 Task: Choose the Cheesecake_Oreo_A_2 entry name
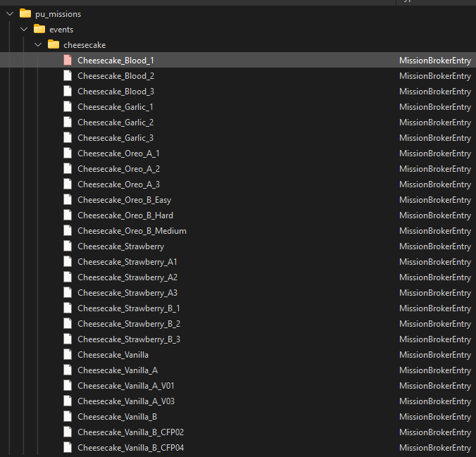119,169
